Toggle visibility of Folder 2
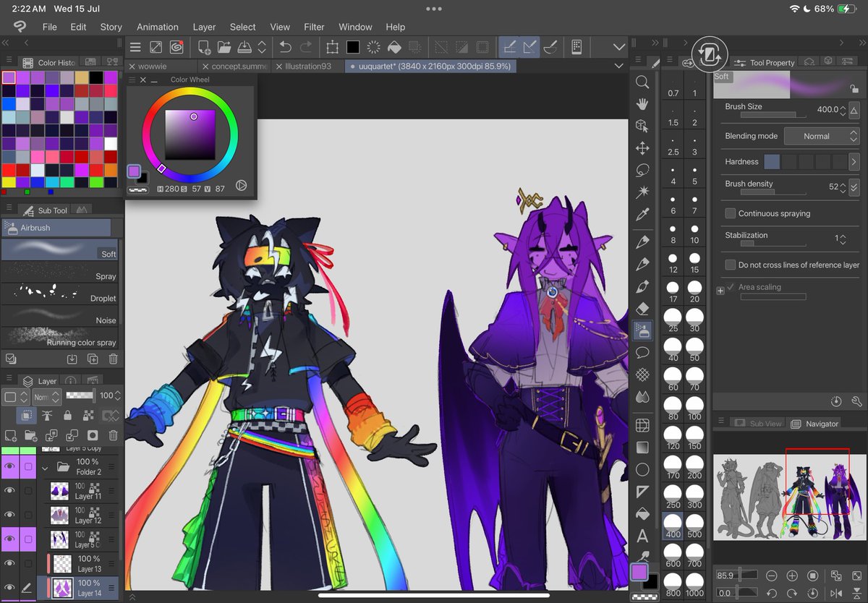Screen dimensions: 868x603 tap(9, 467)
